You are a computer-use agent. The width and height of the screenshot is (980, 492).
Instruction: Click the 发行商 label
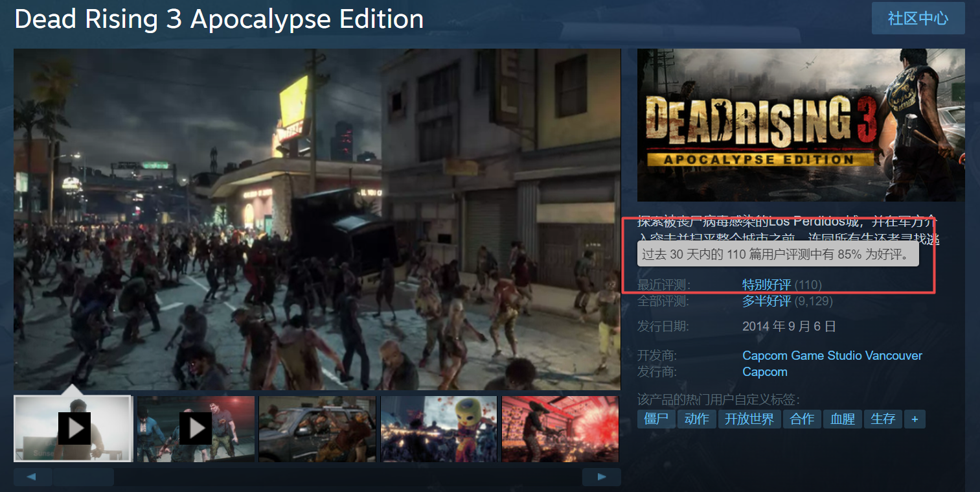click(658, 371)
